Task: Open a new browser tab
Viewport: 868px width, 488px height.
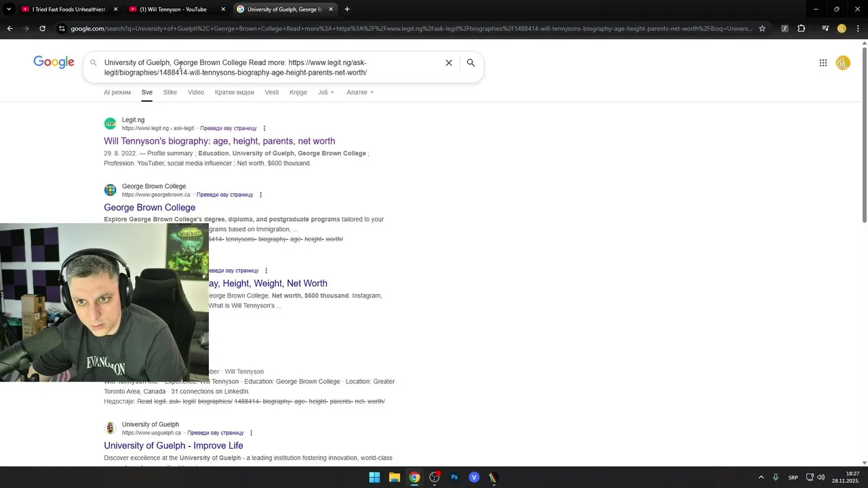Action: 347,9
